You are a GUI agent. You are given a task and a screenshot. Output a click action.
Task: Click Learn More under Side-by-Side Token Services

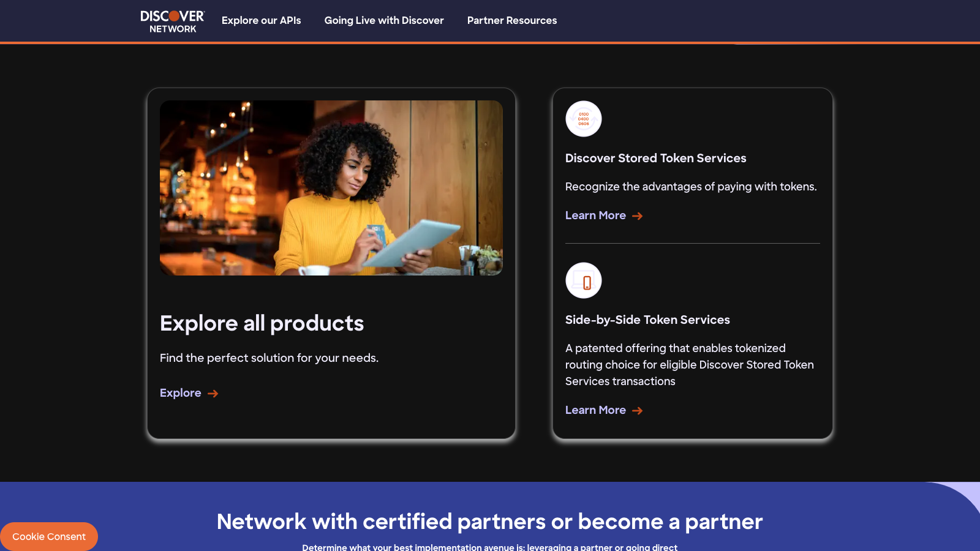click(x=595, y=410)
